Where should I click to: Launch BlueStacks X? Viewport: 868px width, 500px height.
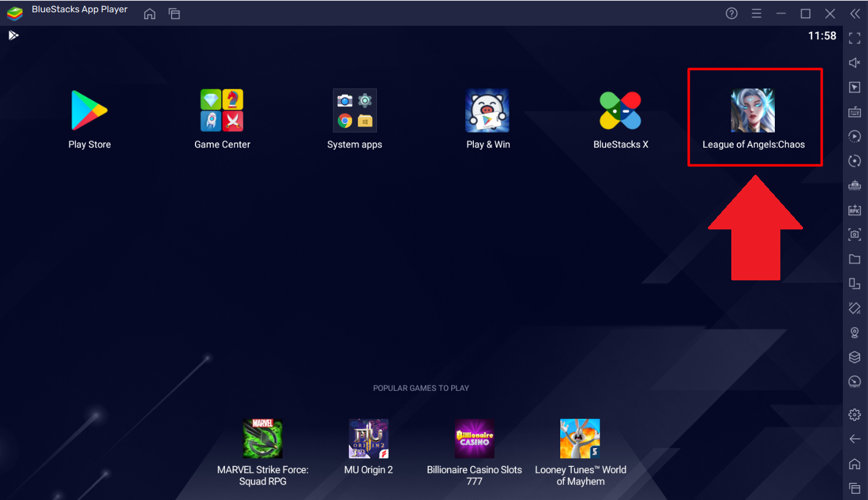620,111
